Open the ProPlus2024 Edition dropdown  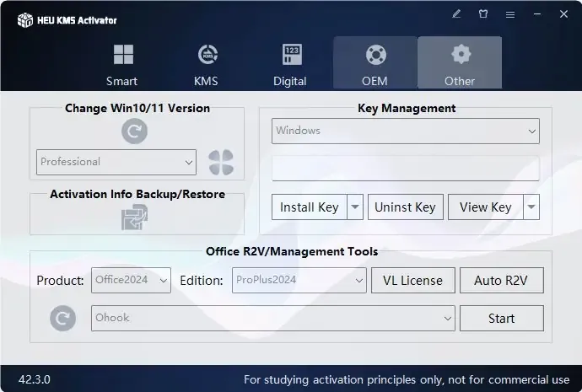click(x=299, y=281)
